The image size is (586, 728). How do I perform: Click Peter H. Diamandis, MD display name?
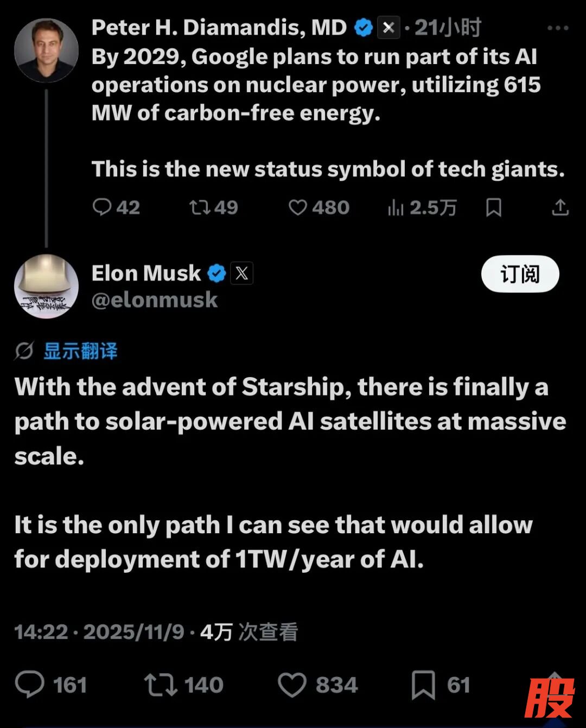(x=219, y=28)
